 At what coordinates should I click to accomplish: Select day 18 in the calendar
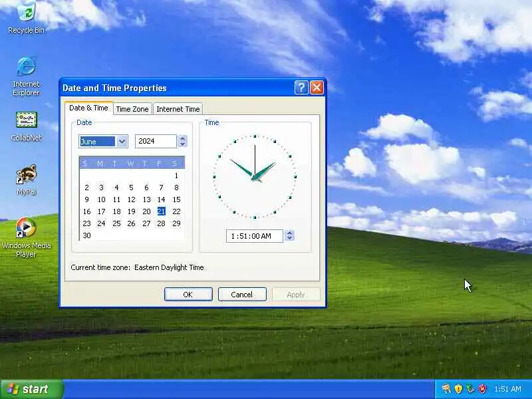(x=116, y=211)
